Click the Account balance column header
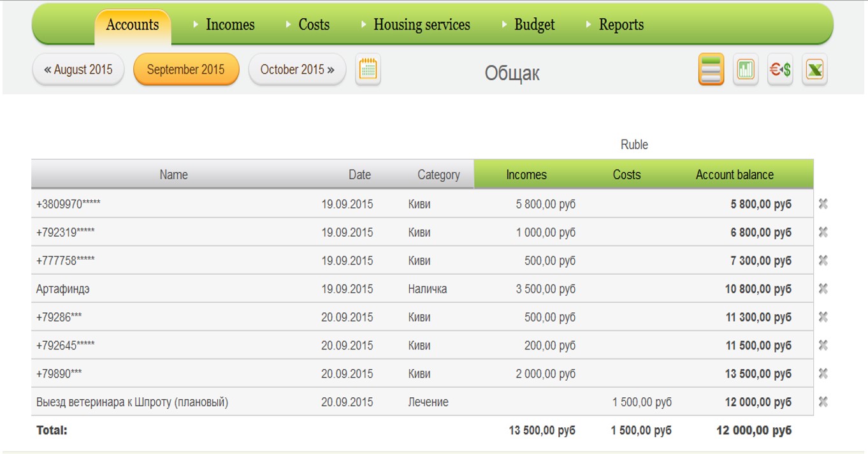Viewport: 868px width, 454px height. pyautogui.click(x=734, y=175)
